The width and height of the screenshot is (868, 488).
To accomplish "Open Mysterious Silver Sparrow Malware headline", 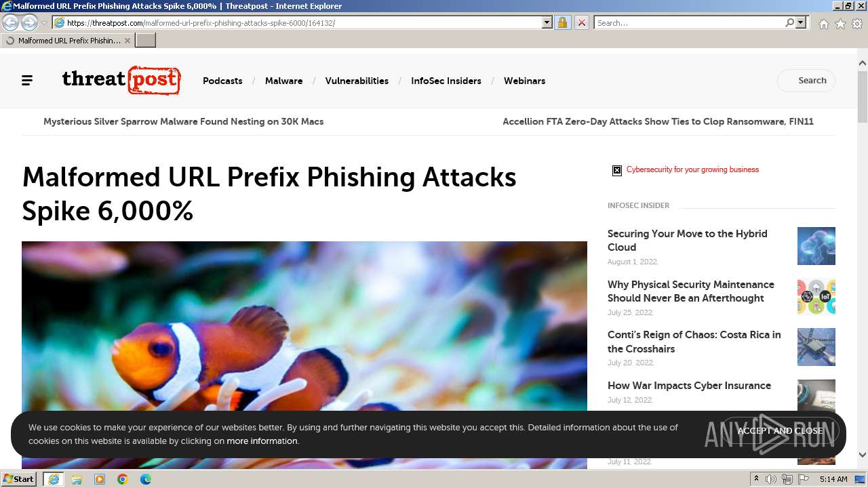I will 183,122.
